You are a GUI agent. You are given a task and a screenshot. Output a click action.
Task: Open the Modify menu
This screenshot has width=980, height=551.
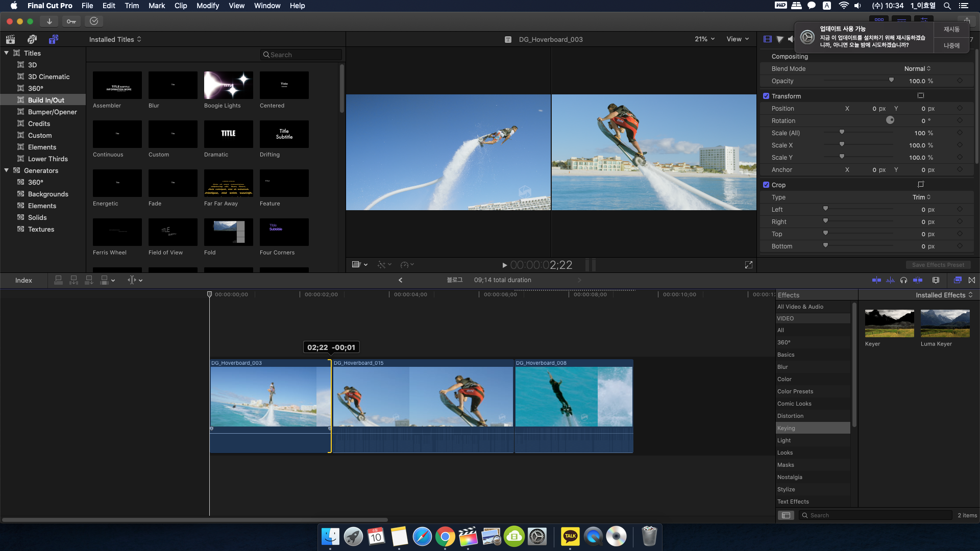207,6
